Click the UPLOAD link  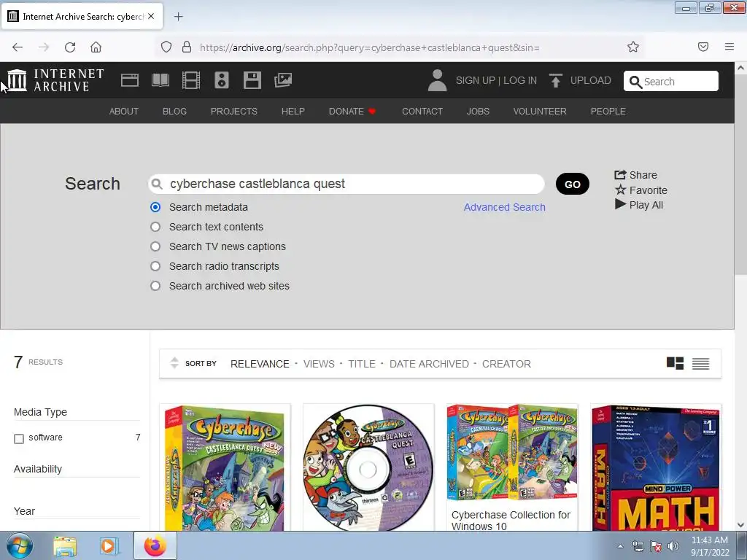(590, 80)
